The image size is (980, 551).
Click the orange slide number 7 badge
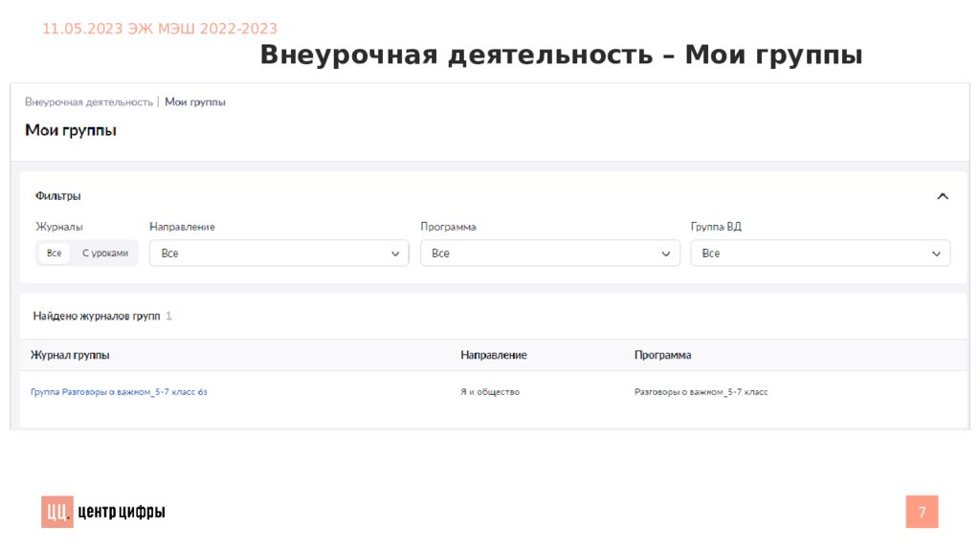[922, 512]
